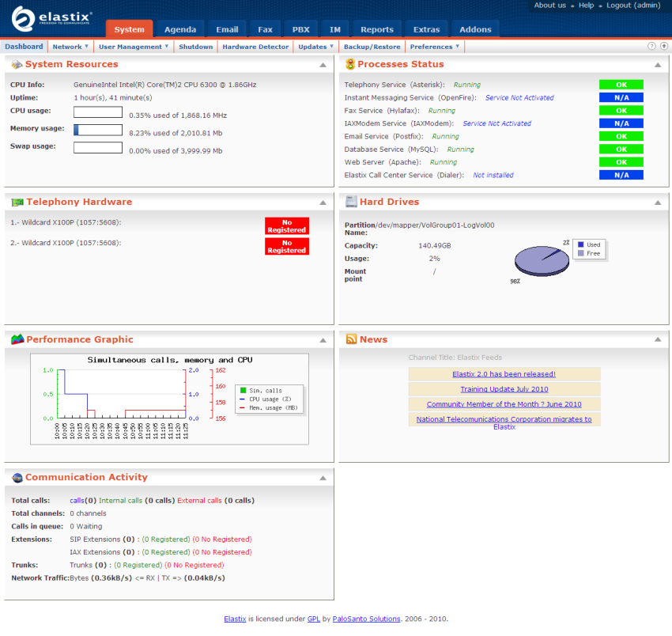Open the 'Elastix 2.0 has been released!' news link
Screen dimensions: 672x636
coord(504,374)
